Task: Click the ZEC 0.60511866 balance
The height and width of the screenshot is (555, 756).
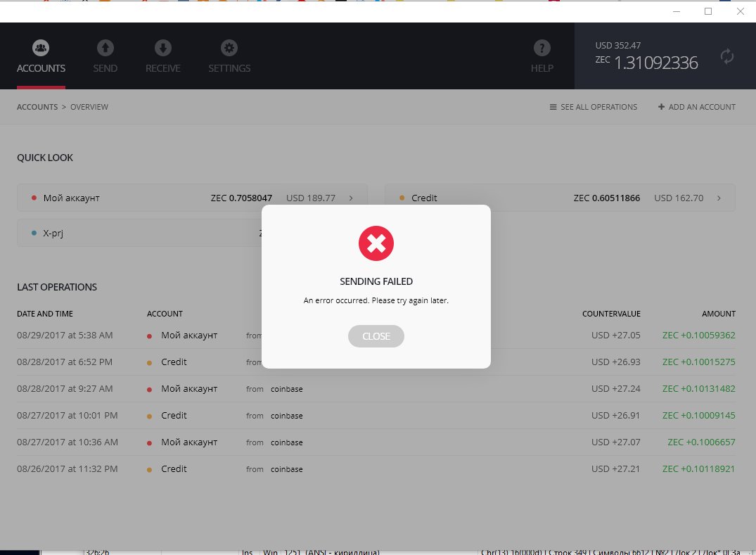Action: point(606,198)
